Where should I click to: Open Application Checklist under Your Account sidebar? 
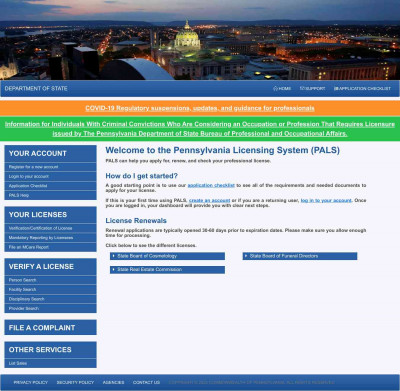coord(50,186)
